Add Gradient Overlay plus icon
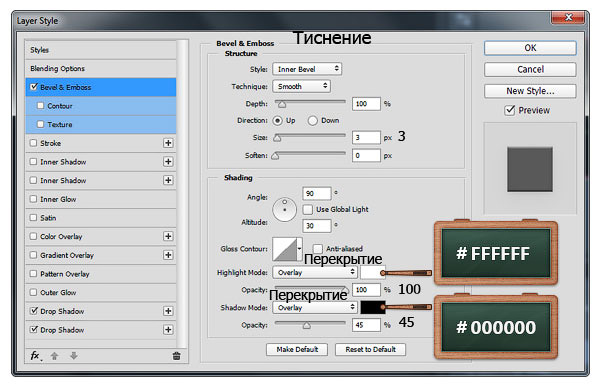 click(168, 255)
